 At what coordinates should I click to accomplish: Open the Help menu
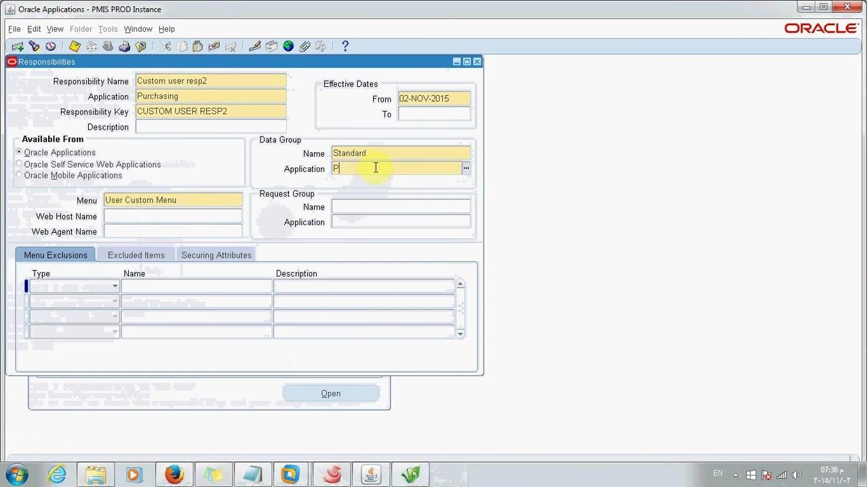point(167,29)
